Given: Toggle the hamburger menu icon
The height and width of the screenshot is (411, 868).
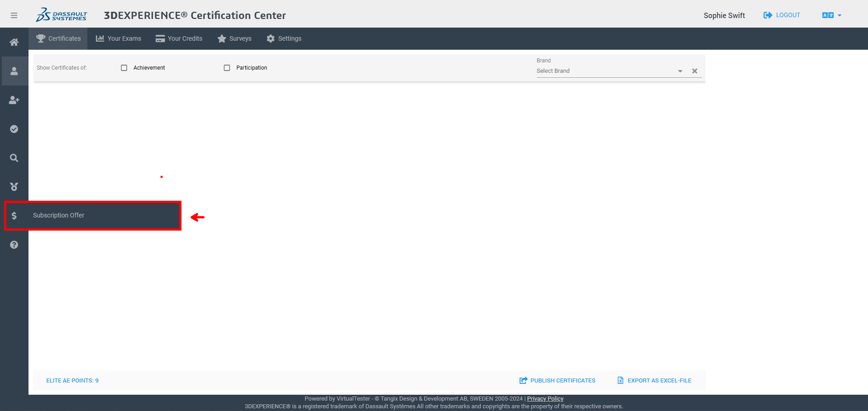Looking at the screenshot, I should tap(14, 15).
